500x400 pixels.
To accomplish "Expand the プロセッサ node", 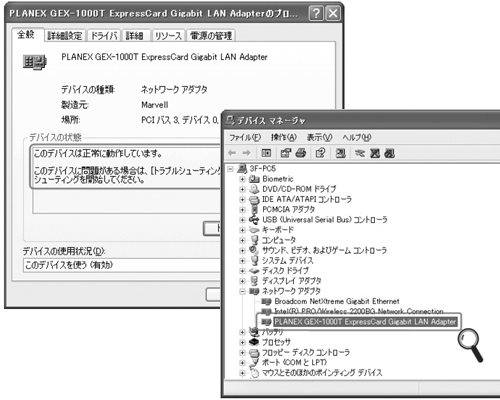I will 242,342.
